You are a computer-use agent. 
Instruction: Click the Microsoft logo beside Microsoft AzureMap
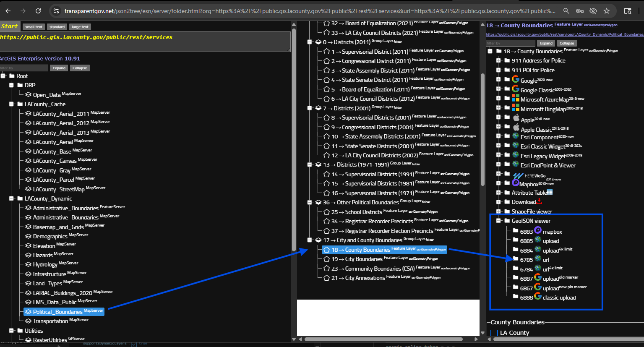pos(515,98)
